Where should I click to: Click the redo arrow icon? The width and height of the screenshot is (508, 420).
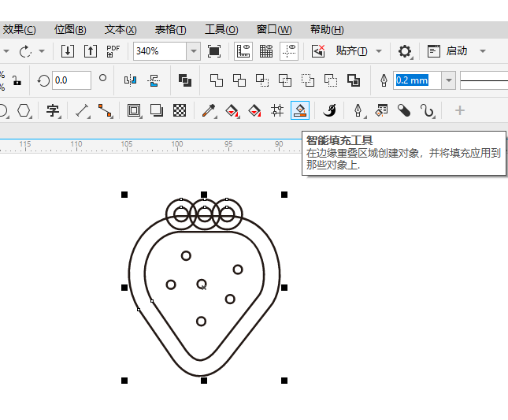tap(25, 51)
